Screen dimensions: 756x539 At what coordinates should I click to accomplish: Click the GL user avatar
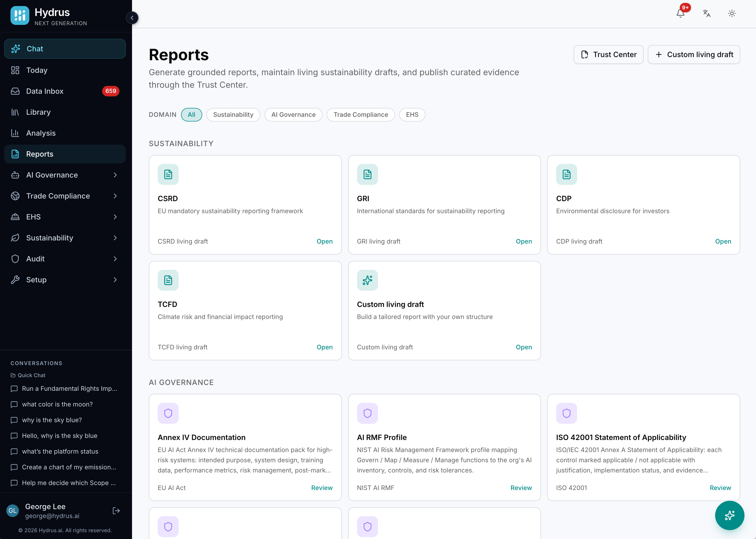[13, 511]
